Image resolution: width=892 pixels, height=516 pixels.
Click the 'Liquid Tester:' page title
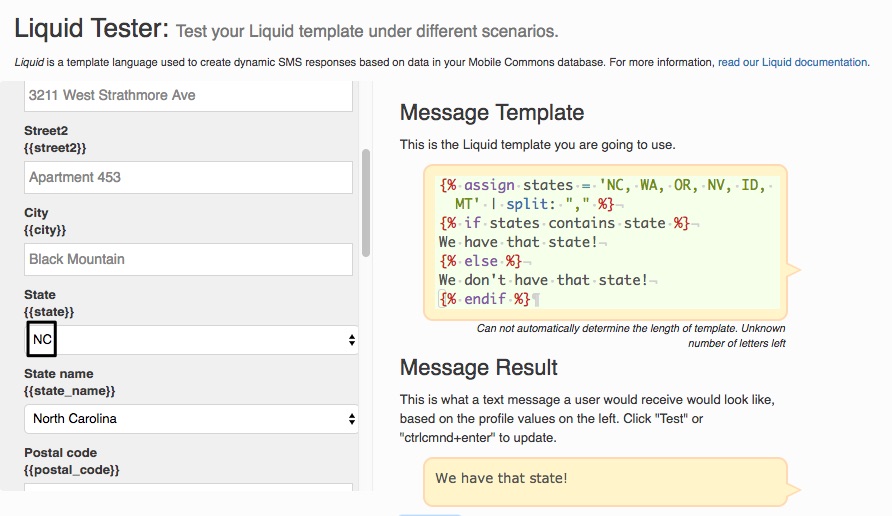[x=91, y=28]
